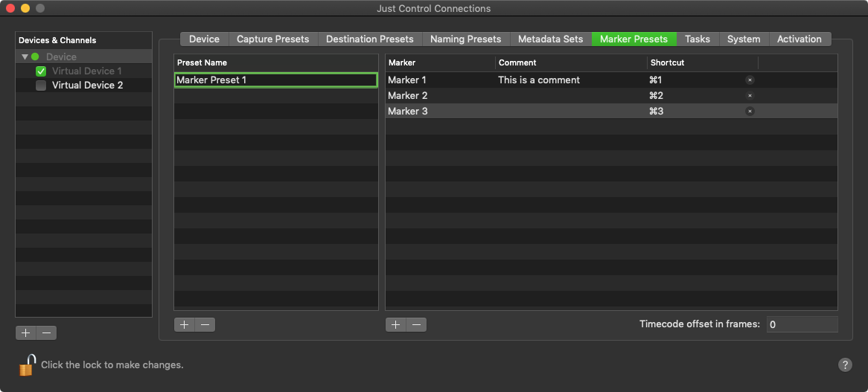Viewport: 868px width, 392px height.
Task: Remove the selected marker
Action: (416, 324)
